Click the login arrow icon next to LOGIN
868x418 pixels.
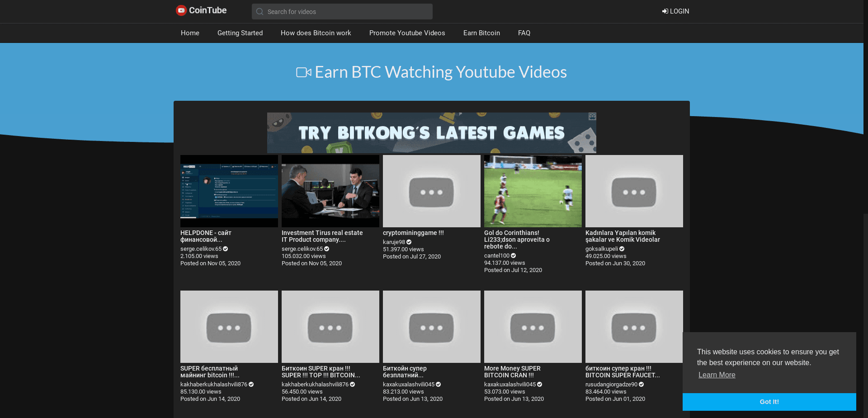[665, 11]
